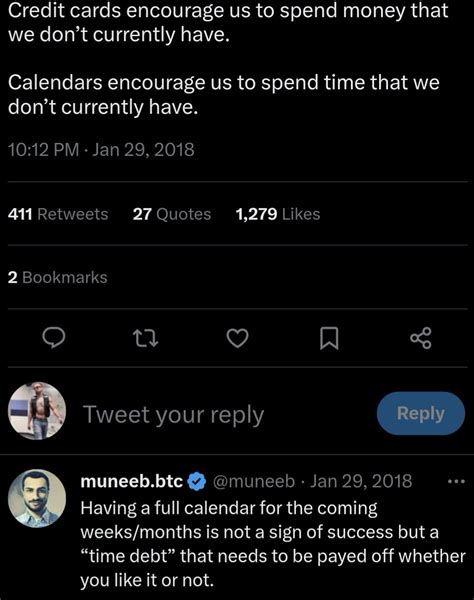The width and height of the screenshot is (474, 600).
Task: Click the blue Reply button
Action: [x=421, y=413]
